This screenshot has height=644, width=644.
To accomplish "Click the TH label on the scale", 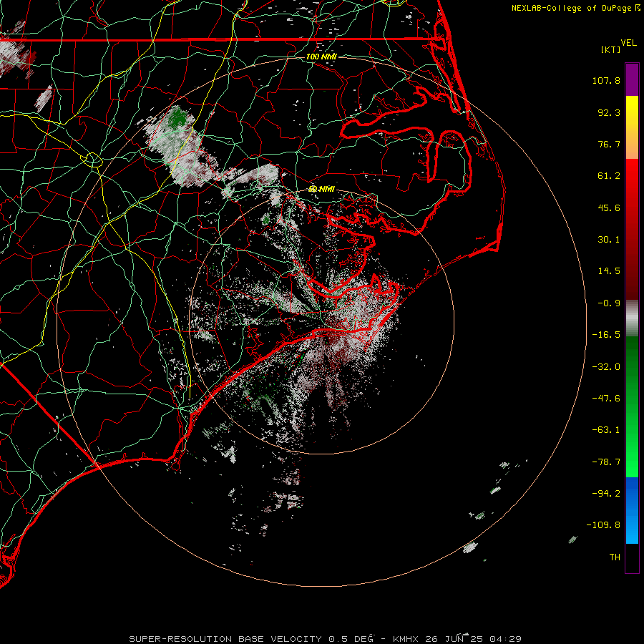I will coord(615,557).
